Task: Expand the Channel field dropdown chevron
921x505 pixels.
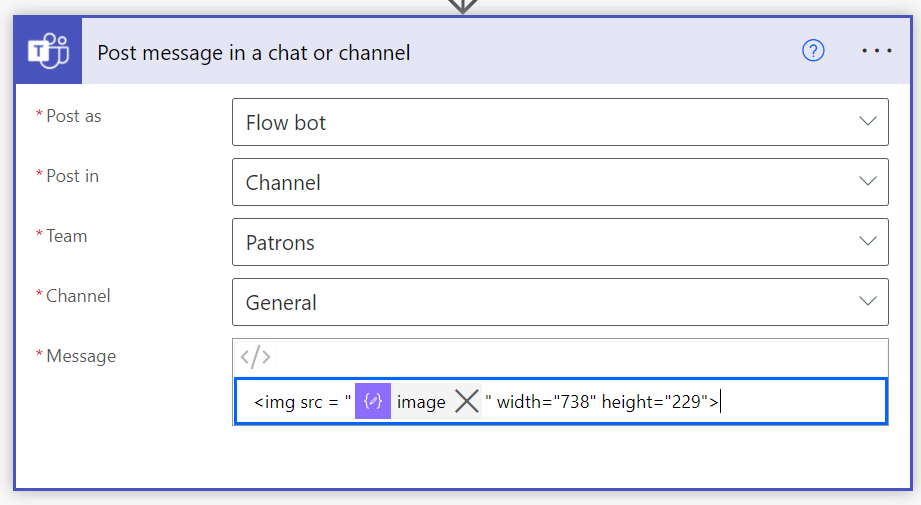Action: (866, 302)
